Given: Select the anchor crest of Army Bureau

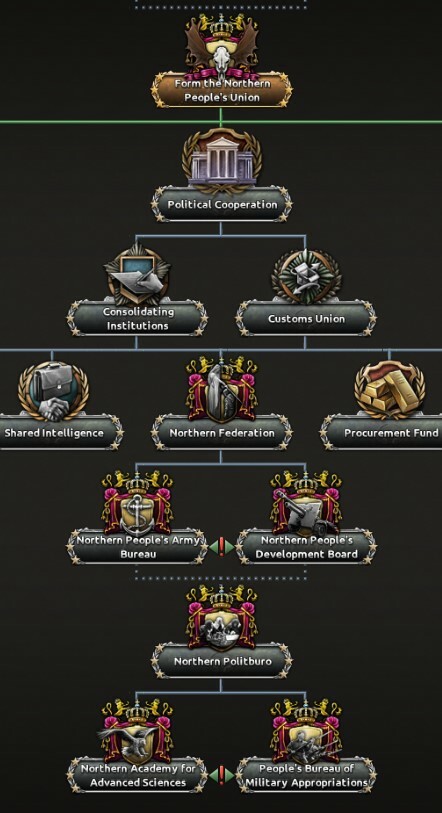Looking at the screenshot, I should point(137,503).
